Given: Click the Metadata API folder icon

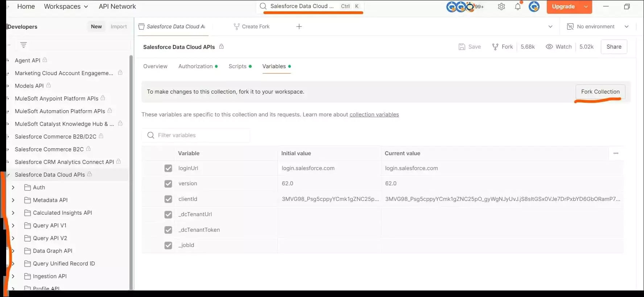Looking at the screenshot, I should coord(27,200).
